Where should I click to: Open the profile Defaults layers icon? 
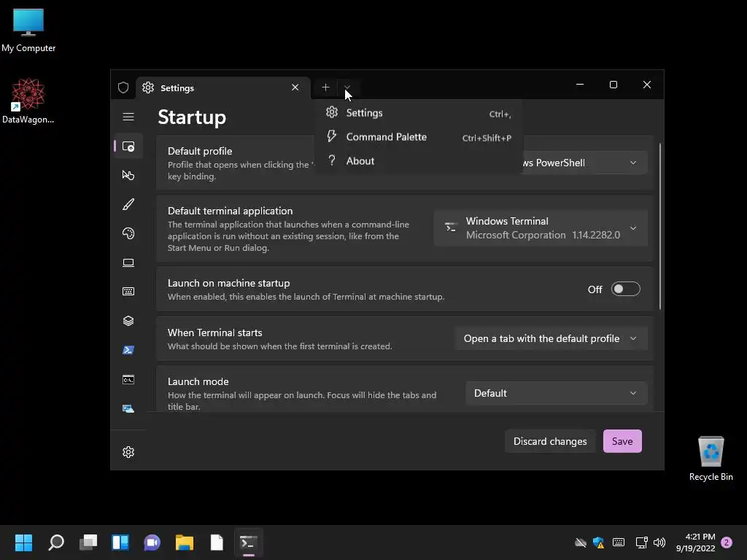click(128, 321)
